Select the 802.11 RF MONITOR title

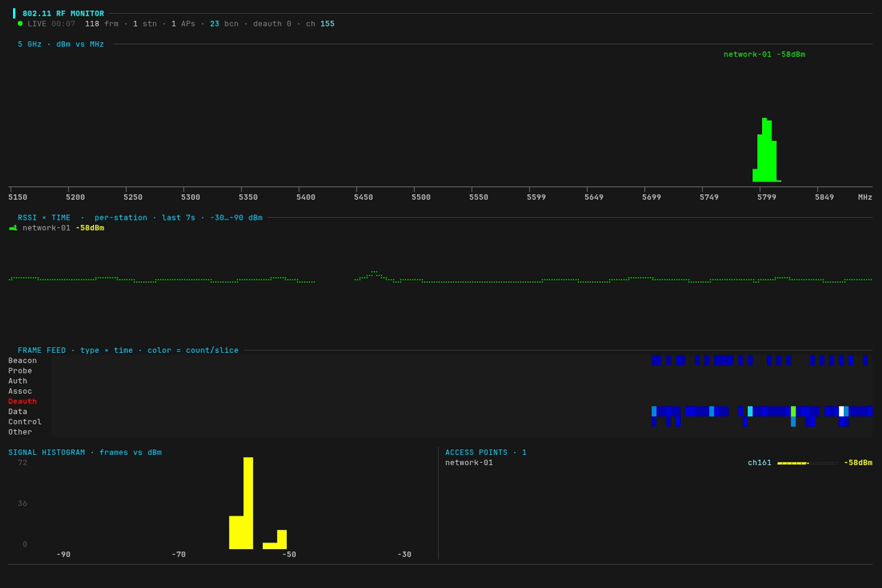tap(63, 14)
